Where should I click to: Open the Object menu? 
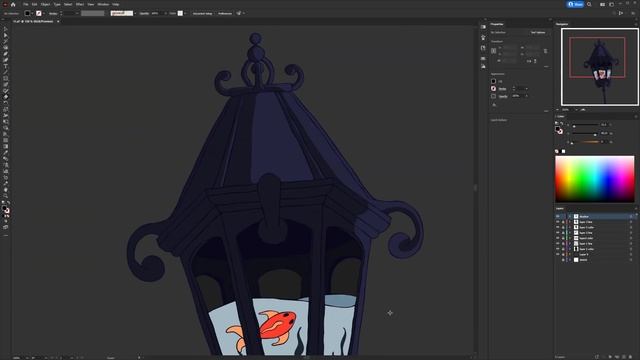tap(45, 4)
